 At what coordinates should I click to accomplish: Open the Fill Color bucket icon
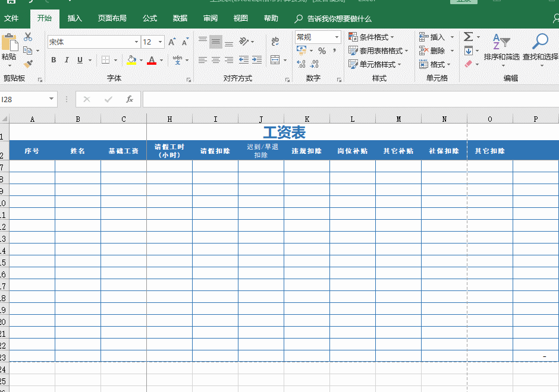click(x=132, y=60)
